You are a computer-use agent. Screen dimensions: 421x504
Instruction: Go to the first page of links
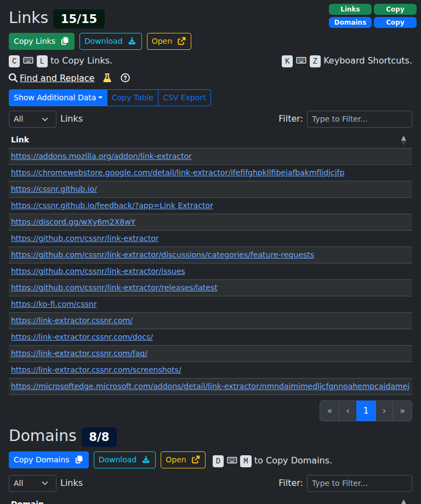[x=329, y=410]
